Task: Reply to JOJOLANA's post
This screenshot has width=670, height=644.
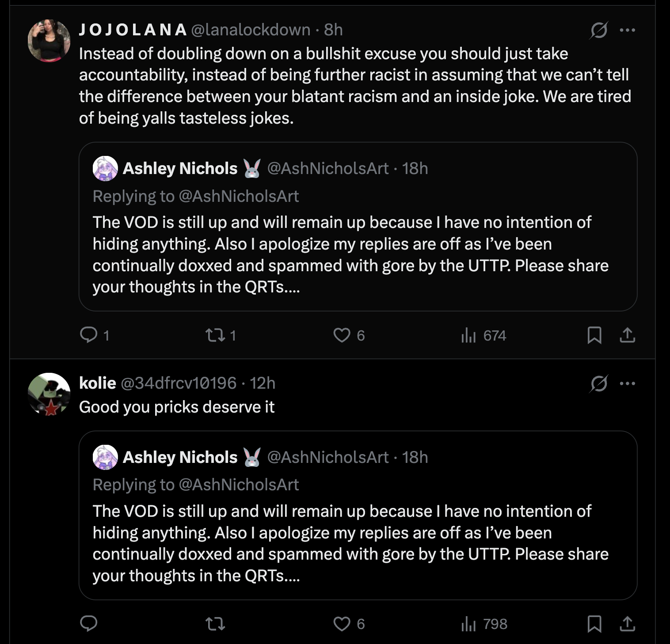Action: pos(89,335)
